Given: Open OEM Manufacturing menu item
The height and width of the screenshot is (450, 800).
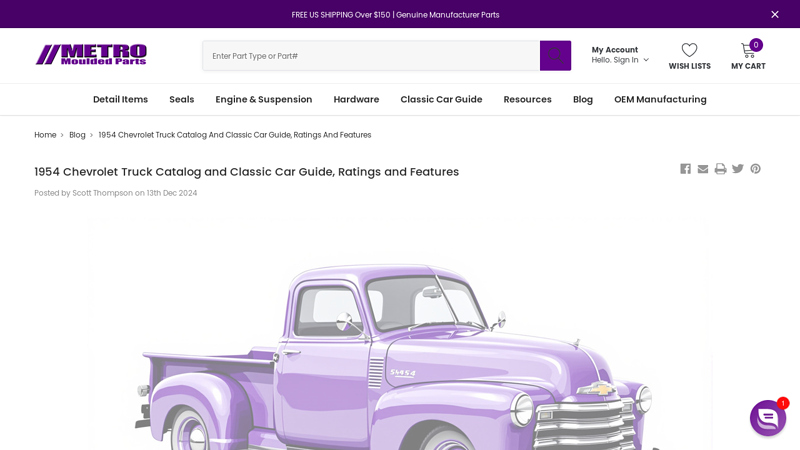Looking at the screenshot, I should [660, 99].
